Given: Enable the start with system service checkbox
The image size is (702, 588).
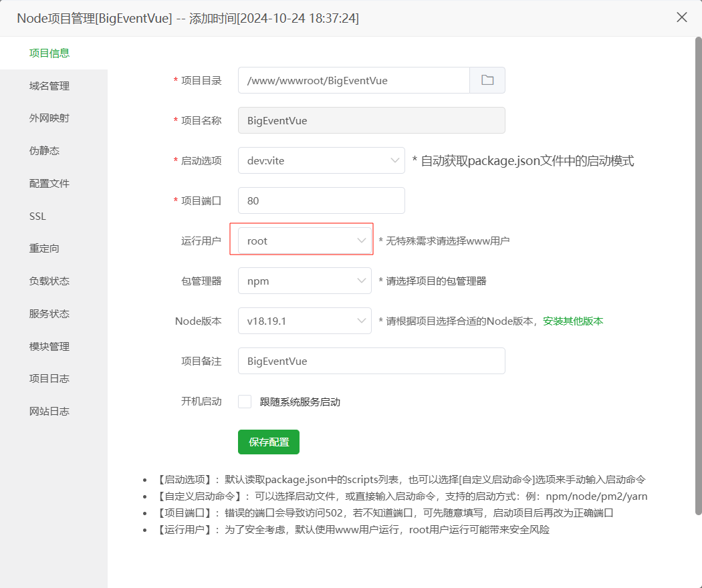Looking at the screenshot, I should click(245, 402).
